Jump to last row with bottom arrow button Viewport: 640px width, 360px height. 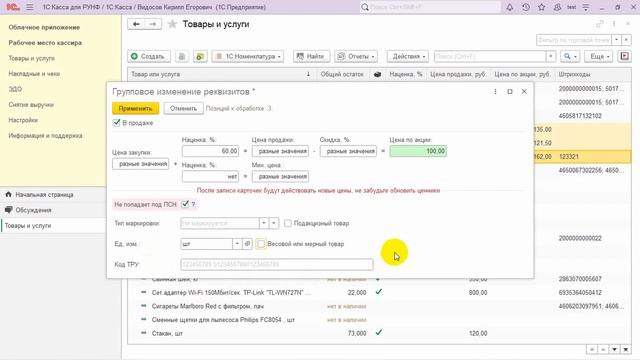tap(625, 349)
